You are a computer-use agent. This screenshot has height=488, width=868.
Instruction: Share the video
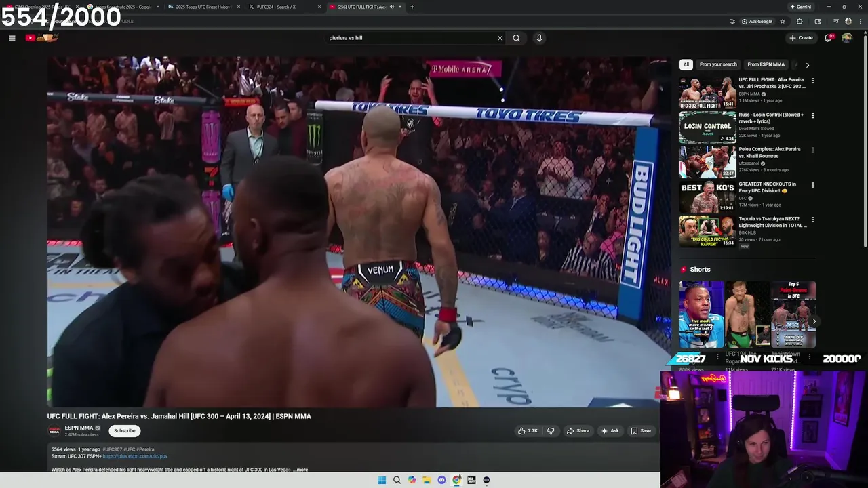[x=578, y=431]
